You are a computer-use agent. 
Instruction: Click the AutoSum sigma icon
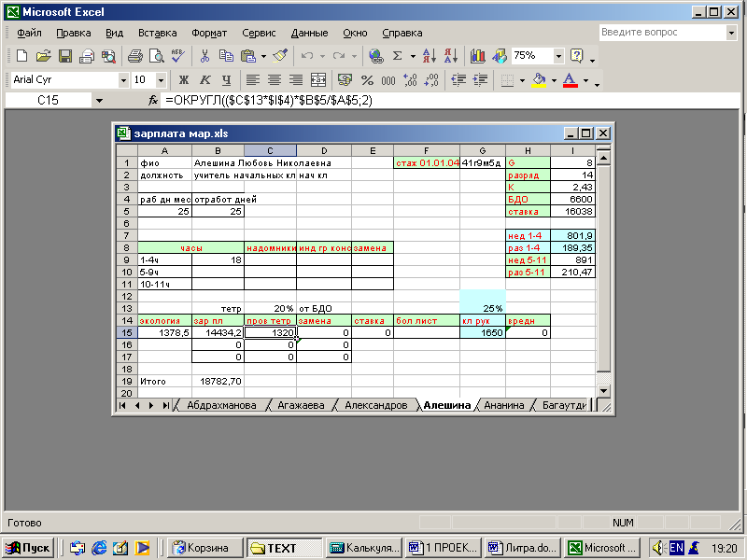click(398, 56)
